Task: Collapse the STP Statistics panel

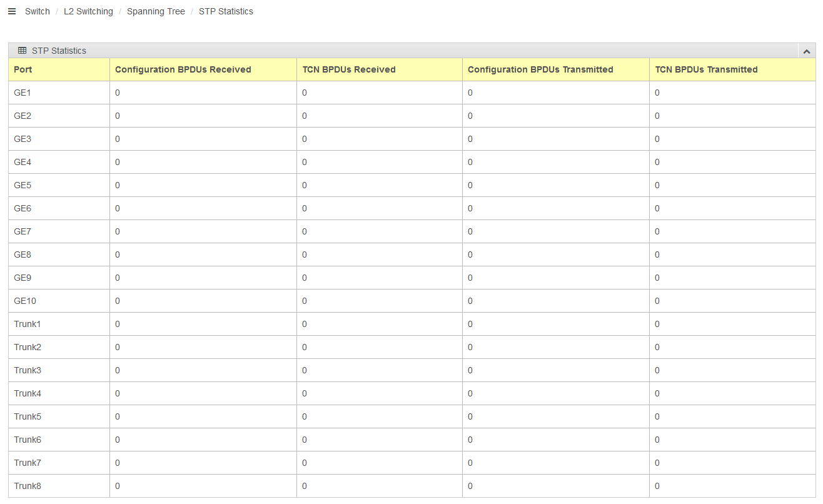Action: point(806,51)
